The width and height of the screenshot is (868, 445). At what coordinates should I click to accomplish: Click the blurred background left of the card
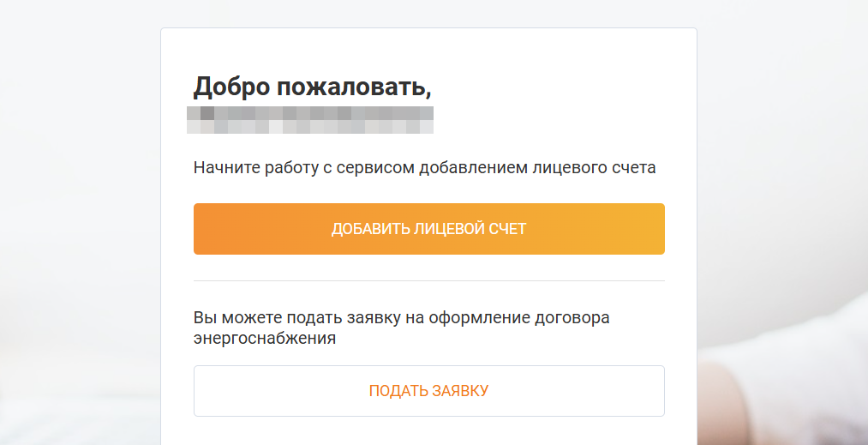[x=77, y=223]
